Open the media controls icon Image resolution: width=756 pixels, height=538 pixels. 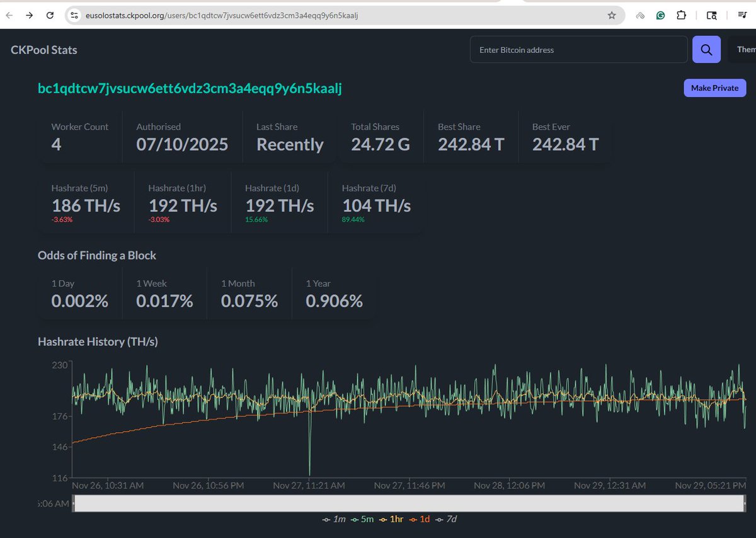click(742, 16)
